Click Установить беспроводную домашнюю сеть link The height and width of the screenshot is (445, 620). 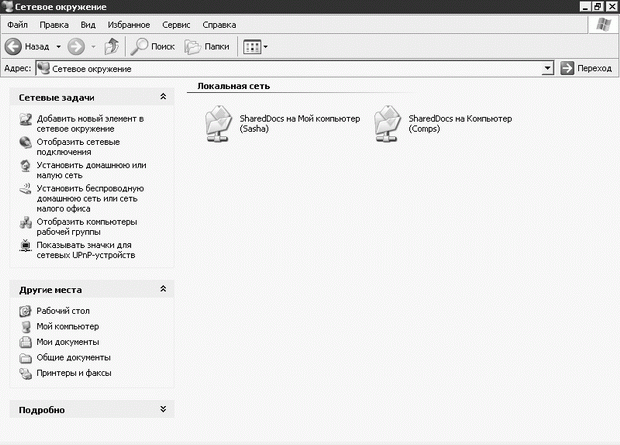click(90, 199)
